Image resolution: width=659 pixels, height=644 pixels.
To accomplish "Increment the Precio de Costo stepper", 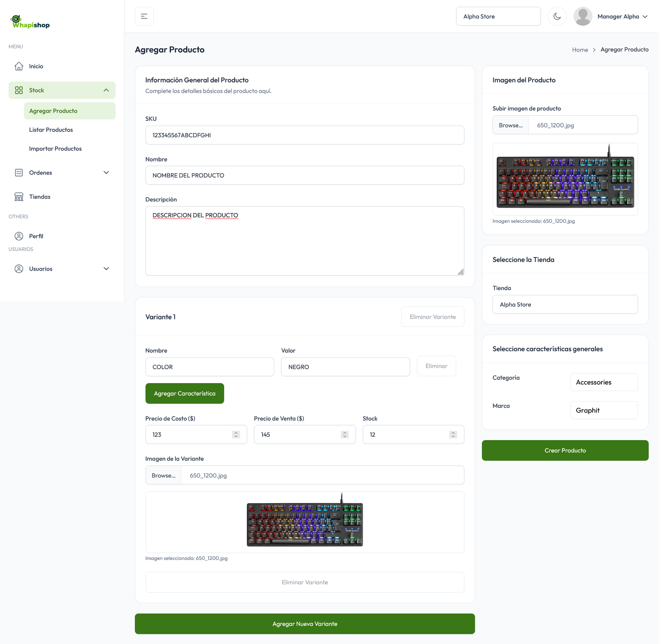I will (236, 433).
